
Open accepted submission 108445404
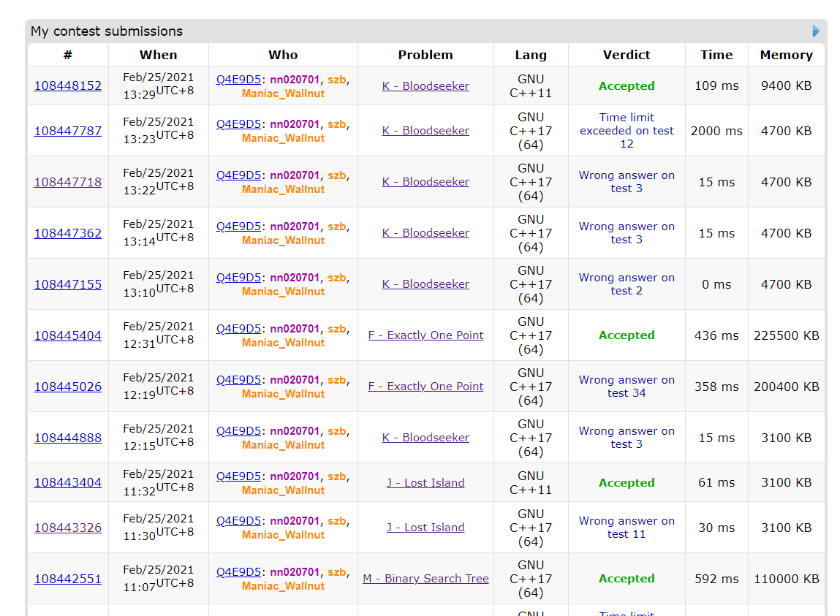[x=68, y=335]
